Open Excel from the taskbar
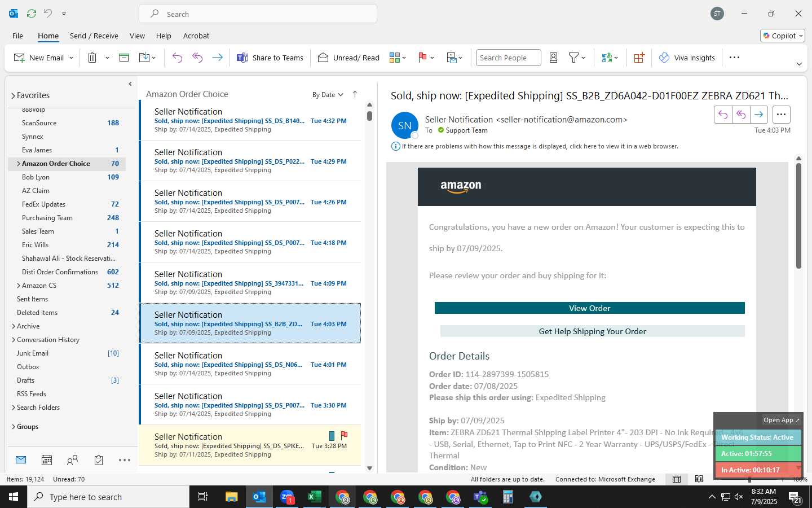The image size is (812, 508). tap(314, 497)
